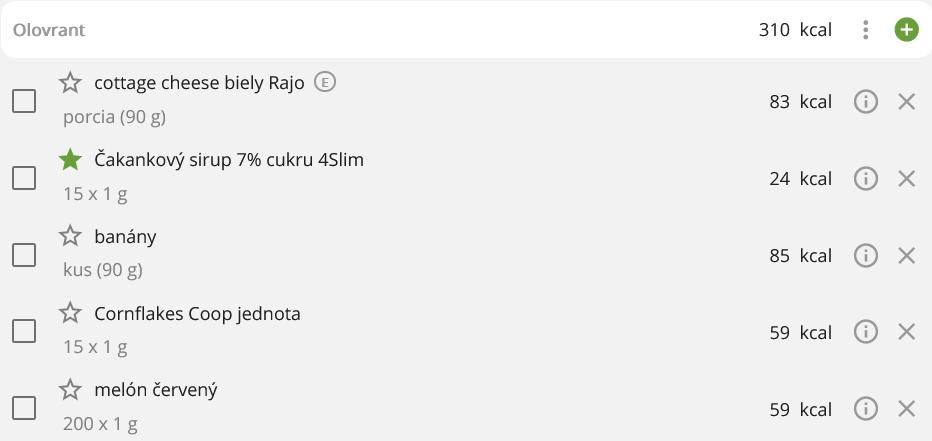
Task: Click the Olovrant meal header title
Action: point(49,30)
